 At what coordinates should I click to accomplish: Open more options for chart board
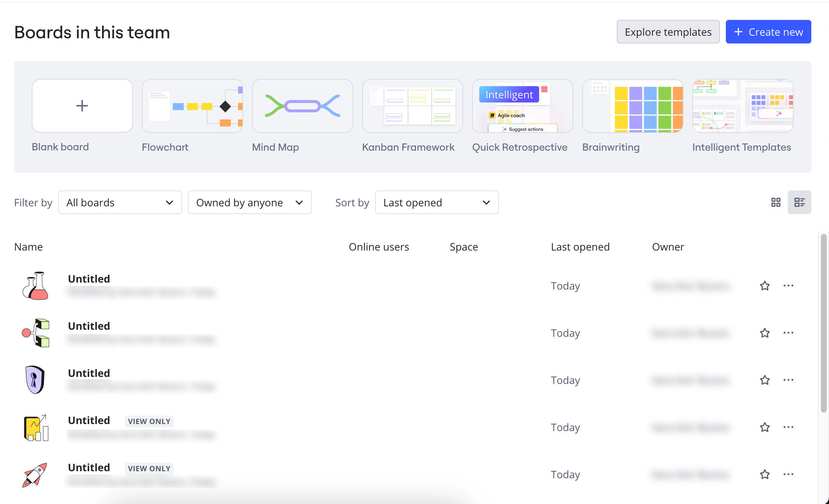[788, 427]
